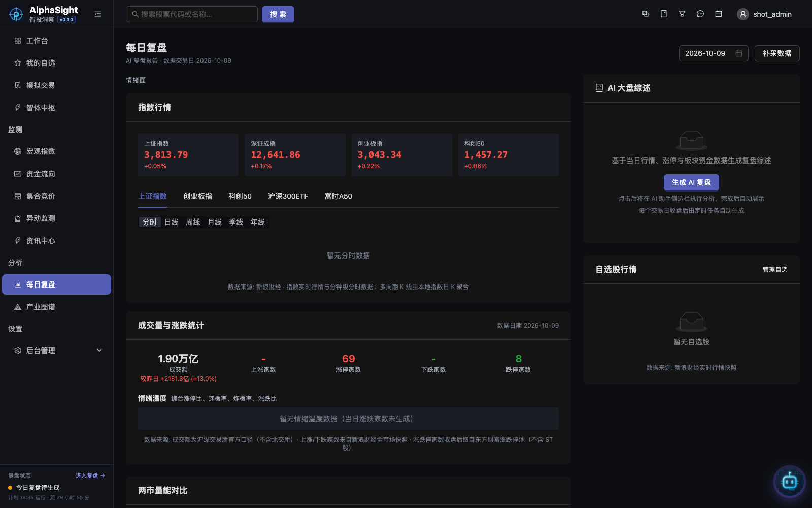Viewport: 812px width, 508px height.
Task: Click the 涨停家数 value 69
Action: (348, 359)
